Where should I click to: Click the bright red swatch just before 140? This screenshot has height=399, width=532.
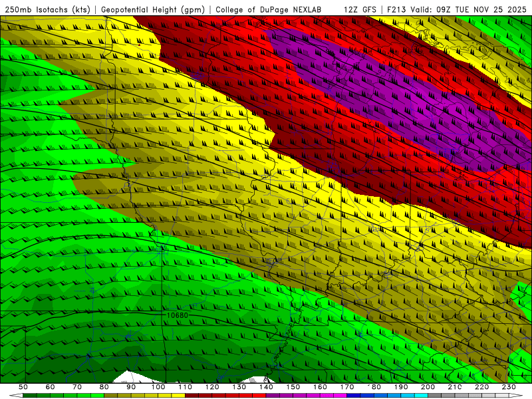(x=259, y=396)
